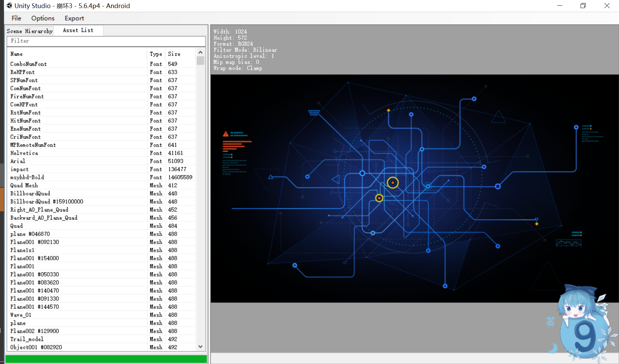
Task: Select the msyhbd-Bold font asset
Action: [x=27, y=177]
